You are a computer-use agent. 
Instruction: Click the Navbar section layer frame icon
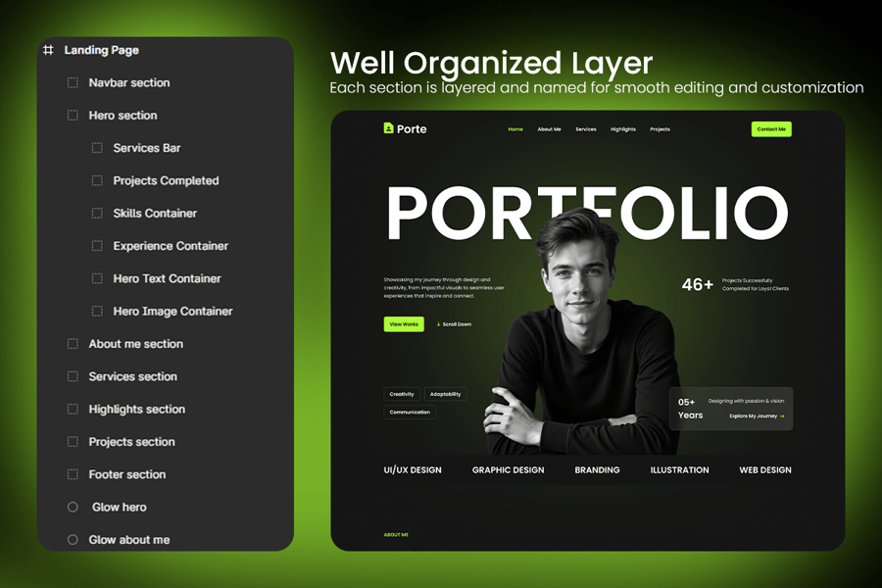point(73,83)
